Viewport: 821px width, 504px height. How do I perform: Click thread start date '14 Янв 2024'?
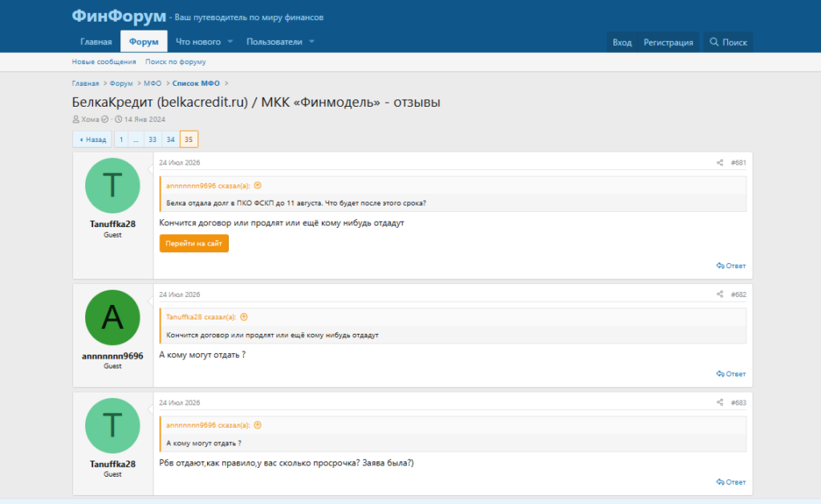click(x=144, y=120)
